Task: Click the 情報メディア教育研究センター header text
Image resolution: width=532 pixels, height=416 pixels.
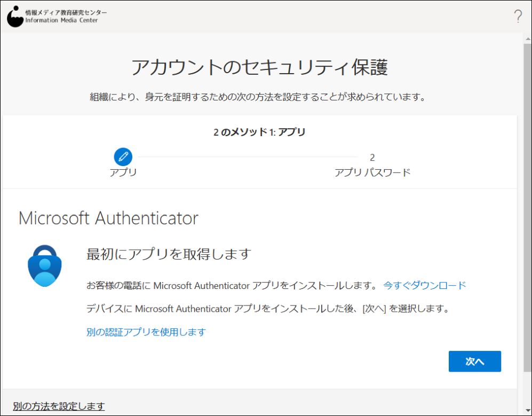Action: click(x=66, y=13)
